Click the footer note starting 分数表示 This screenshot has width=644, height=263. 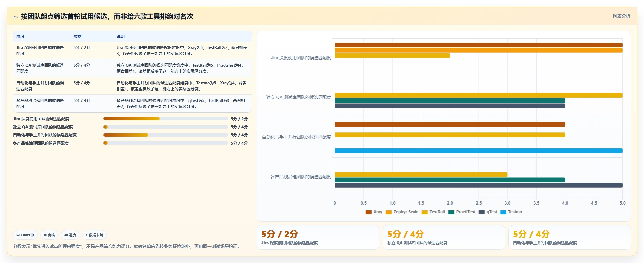[127, 246]
